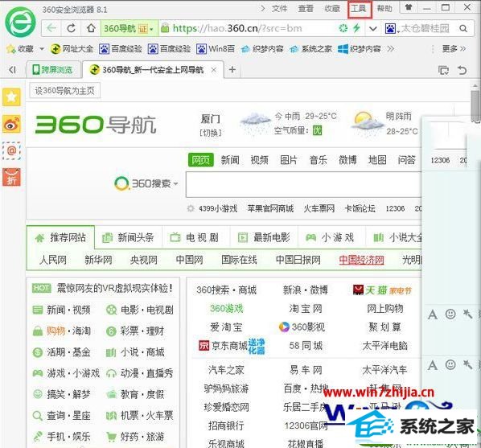Select the 地图 search category tab
The image size is (481, 448).
377,160
